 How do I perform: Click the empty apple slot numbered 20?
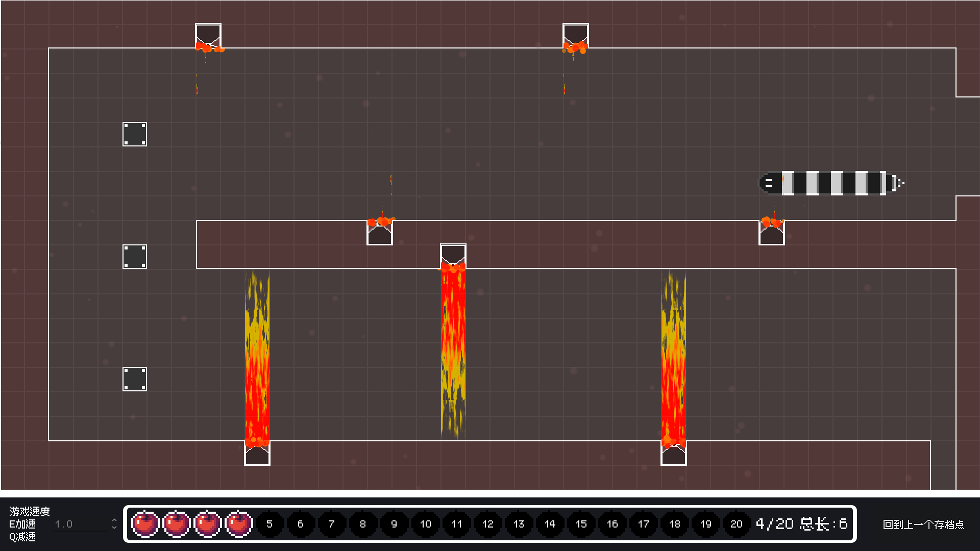[x=736, y=524]
